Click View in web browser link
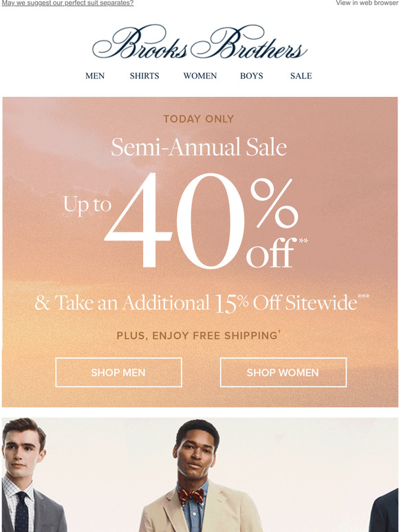399x532 pixels. [x=367, y=3]
